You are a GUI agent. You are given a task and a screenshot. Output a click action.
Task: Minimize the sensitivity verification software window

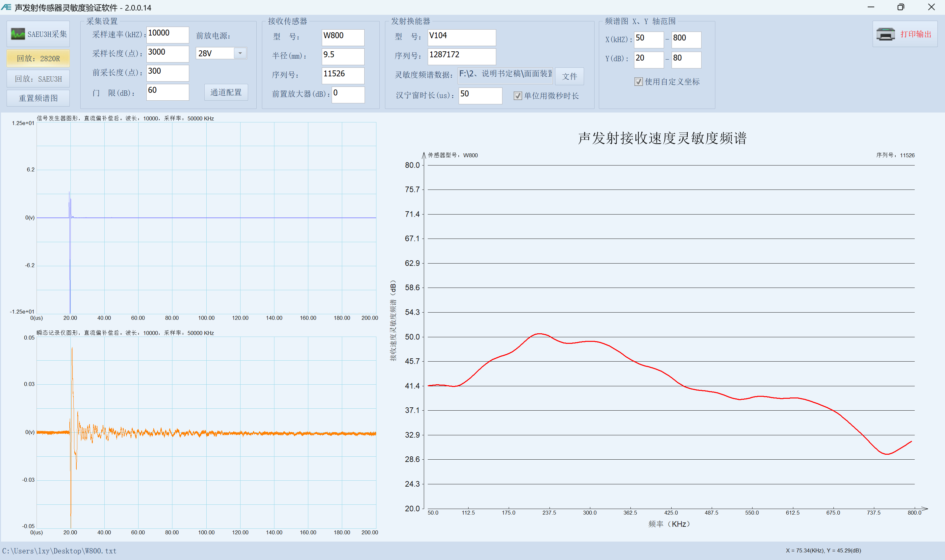click(x=871, y=7)
